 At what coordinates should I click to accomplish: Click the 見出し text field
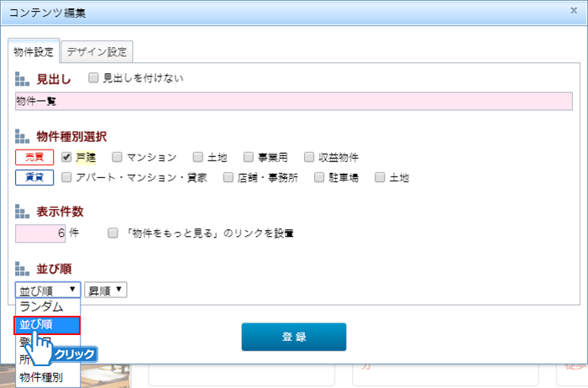tap(294, 102)
